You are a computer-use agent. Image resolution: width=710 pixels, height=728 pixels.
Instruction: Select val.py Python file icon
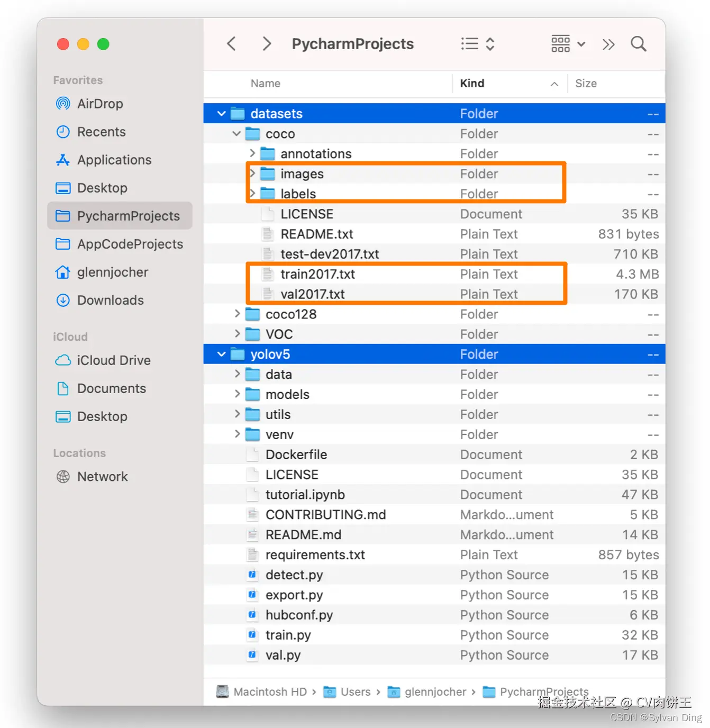click(x=253, y=655)
